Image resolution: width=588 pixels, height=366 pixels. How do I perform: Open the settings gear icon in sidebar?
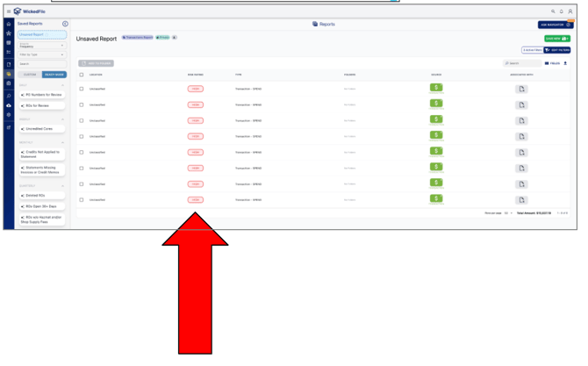[9, 115]
